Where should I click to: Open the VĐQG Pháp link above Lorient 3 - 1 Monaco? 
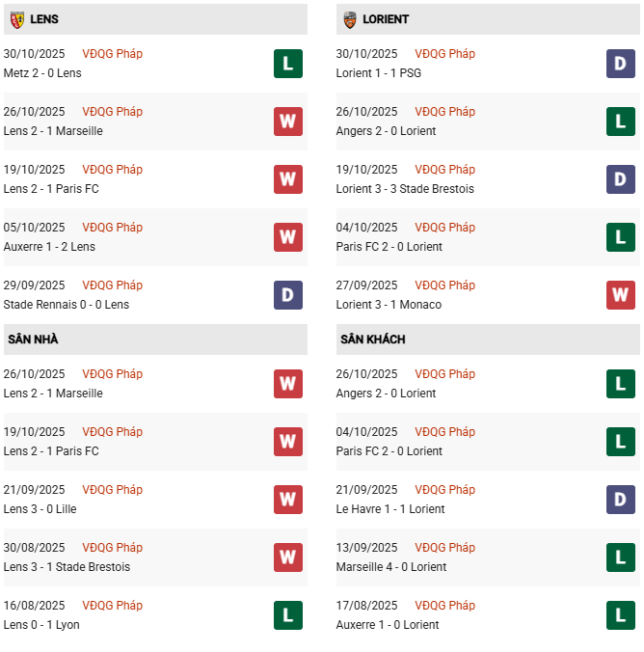pyautogui.click(x=444, y=285)
